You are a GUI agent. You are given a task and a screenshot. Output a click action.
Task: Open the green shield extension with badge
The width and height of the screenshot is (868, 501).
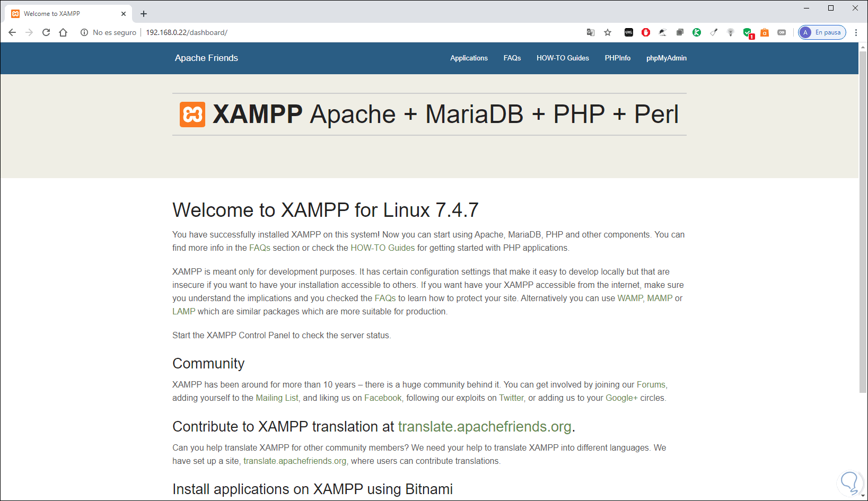click(748, 33)
